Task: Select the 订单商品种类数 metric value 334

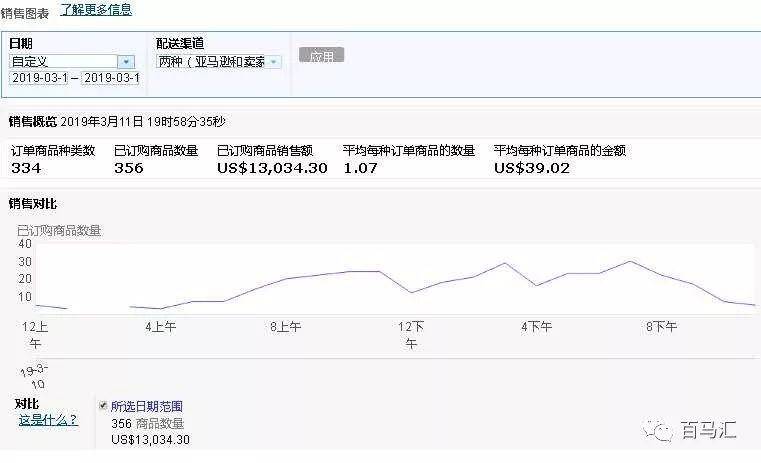Action: point(25,168)
